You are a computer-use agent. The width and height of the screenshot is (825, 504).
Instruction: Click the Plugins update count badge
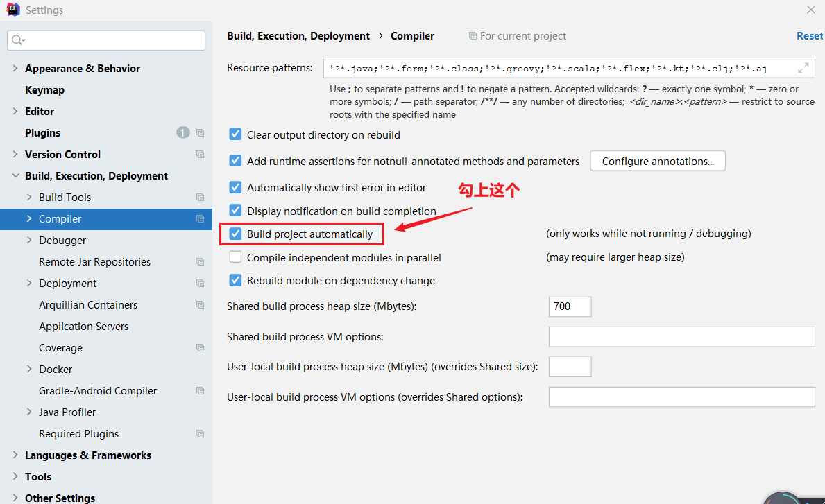182,132
